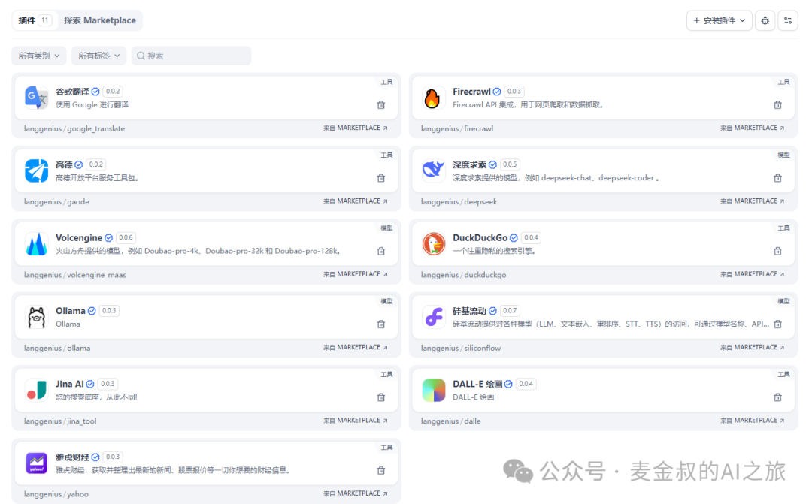Open Marketplace link on duckduckgo card

752,273
